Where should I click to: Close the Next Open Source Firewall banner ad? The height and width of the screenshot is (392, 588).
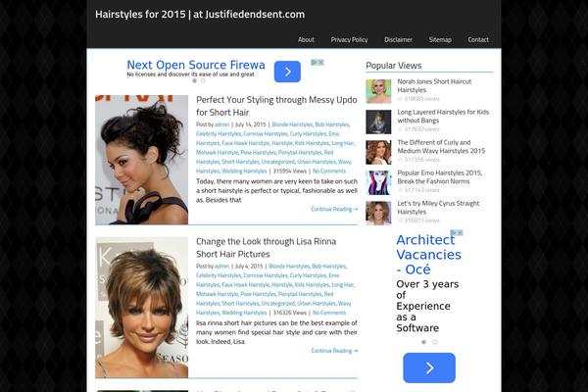coord(321,63)
